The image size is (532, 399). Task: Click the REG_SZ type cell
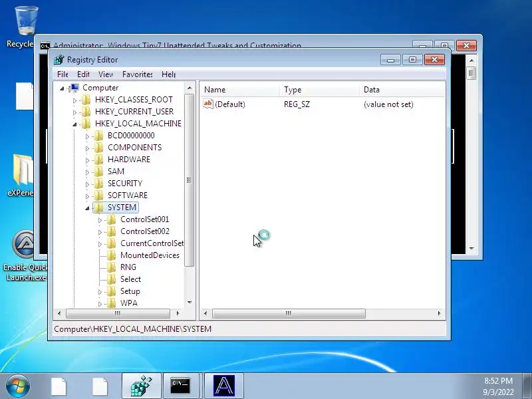(x=297, y=104)
